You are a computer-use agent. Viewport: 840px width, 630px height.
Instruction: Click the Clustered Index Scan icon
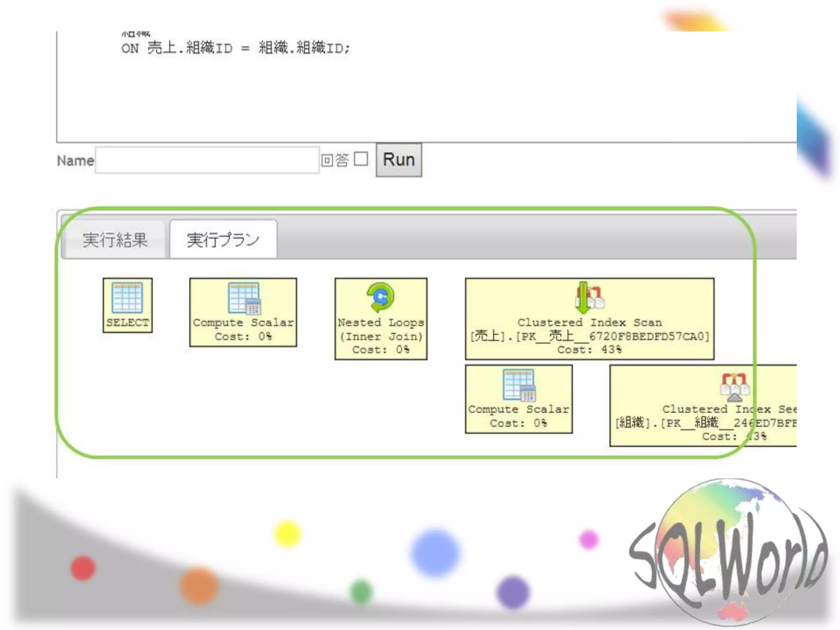(x=589, y=298)
